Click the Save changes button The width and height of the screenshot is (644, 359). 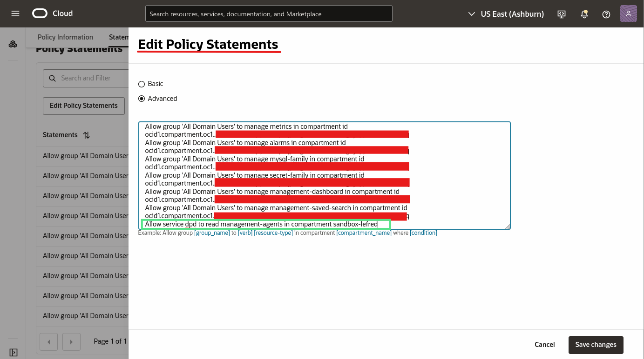click(596, 345)
